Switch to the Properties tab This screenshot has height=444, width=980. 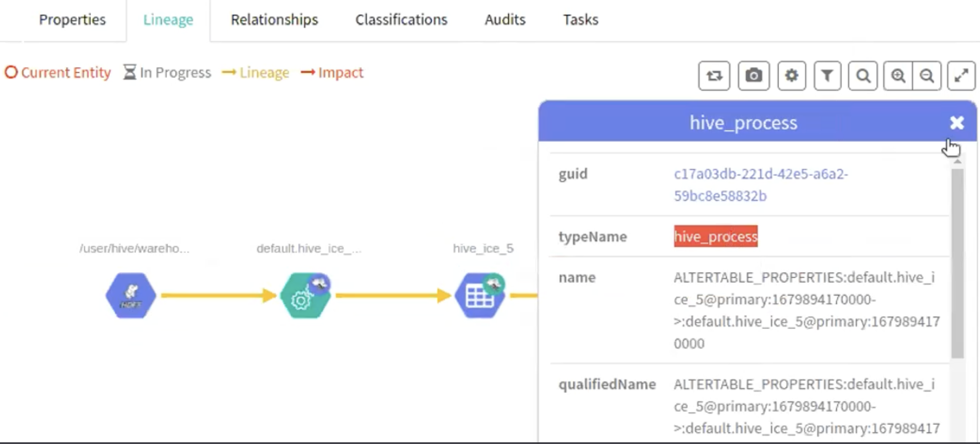pyautogui.click(x=72, y=20)
